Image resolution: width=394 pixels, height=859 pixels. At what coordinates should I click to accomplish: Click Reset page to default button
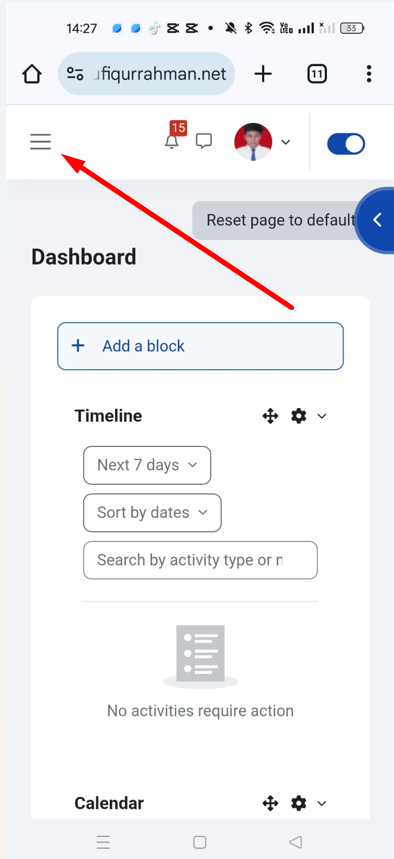tap(281, 220)
